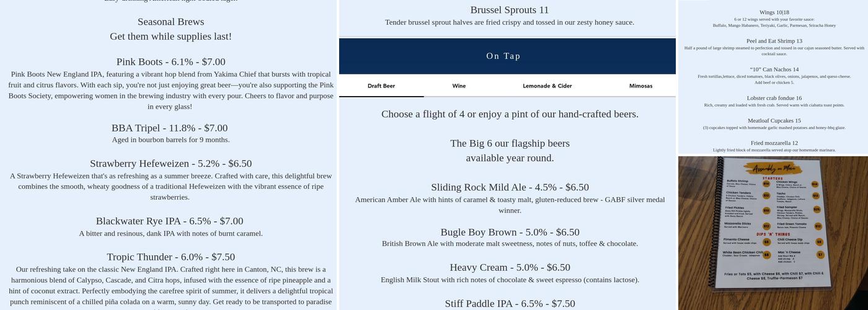Choose the Strawberry Hefeweizen heading
The image size is (868, 310).
[x=170, y=164]
